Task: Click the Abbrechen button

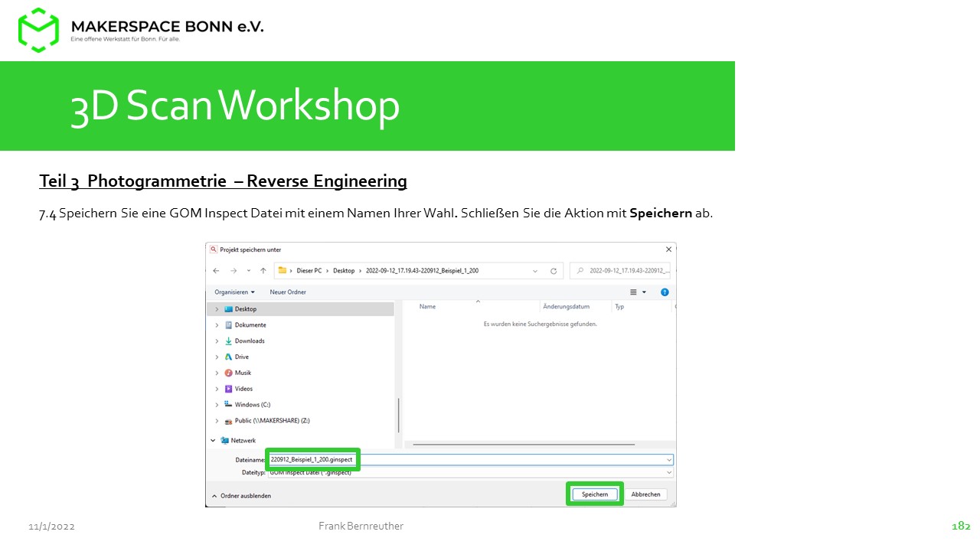Action: (645, 494)
